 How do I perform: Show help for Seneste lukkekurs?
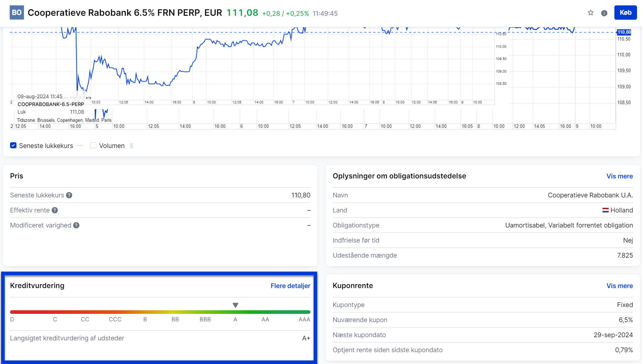pyautogui.click(x=69, y=195)
